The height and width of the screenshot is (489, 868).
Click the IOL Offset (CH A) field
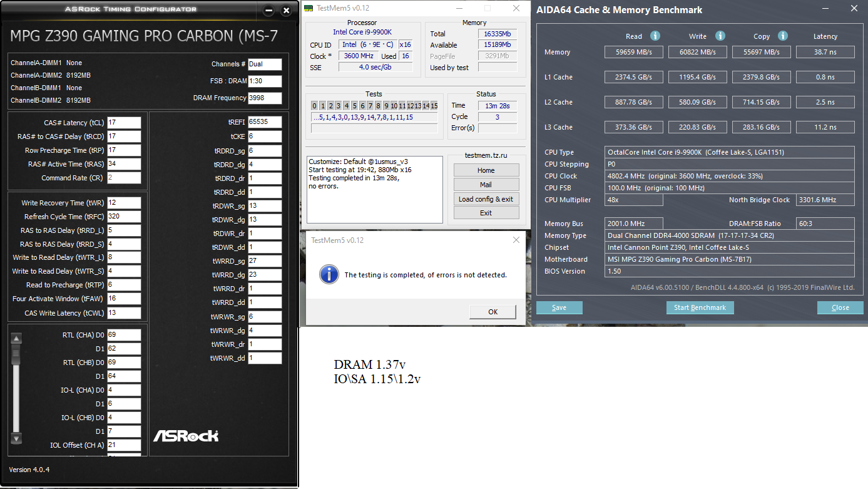tap(124, 446)
